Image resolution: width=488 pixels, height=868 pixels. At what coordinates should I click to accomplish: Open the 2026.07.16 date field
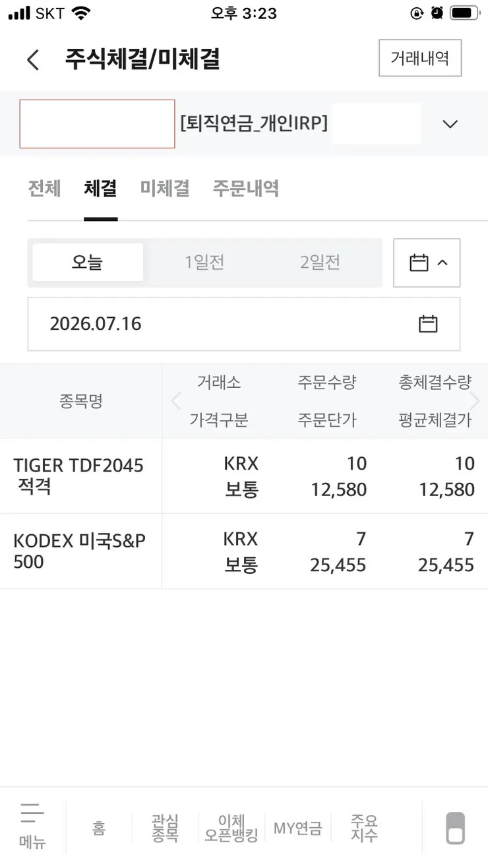244,324
